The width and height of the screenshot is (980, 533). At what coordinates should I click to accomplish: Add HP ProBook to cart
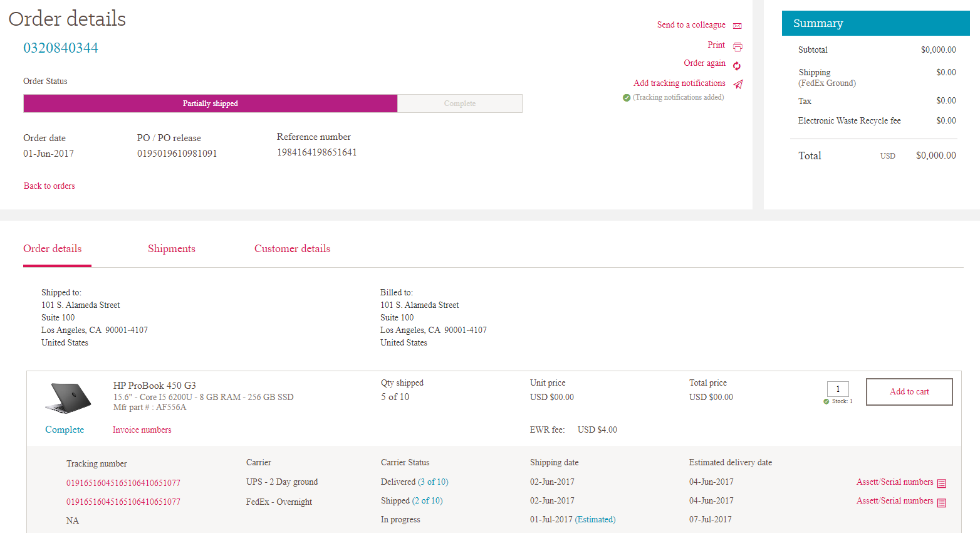pyautogui.click(x=909, y=392)
